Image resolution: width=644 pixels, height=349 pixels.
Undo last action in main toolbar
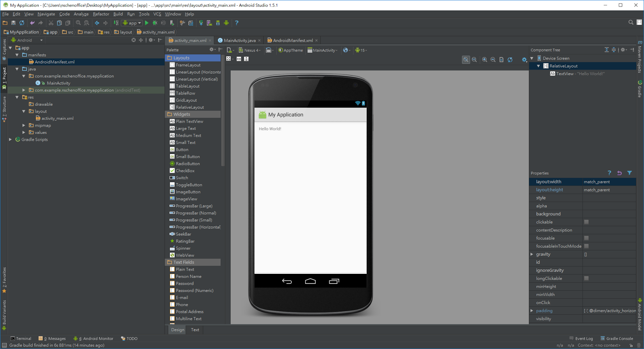tap(32, 23)
